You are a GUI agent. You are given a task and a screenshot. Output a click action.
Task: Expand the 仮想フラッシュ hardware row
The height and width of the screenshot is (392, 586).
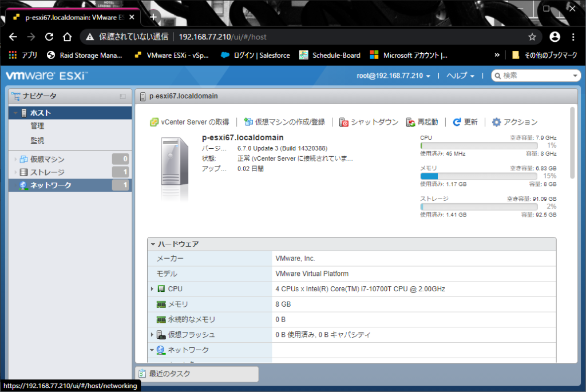[x=152, y=335]
